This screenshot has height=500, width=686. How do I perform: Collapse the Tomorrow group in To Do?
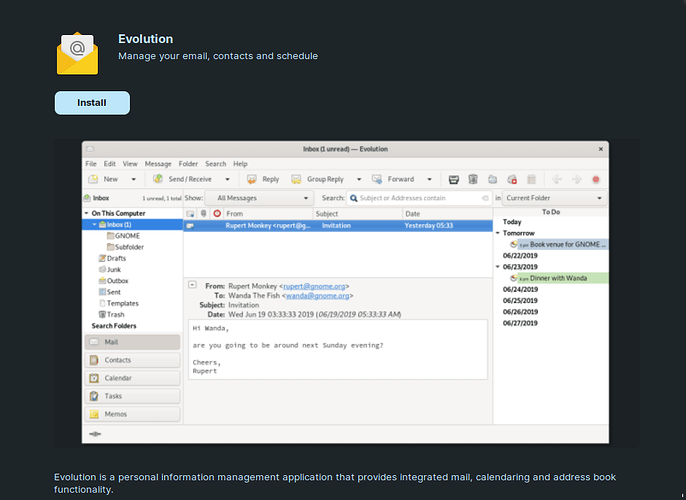pyautogui.click(x=498, y=233)
